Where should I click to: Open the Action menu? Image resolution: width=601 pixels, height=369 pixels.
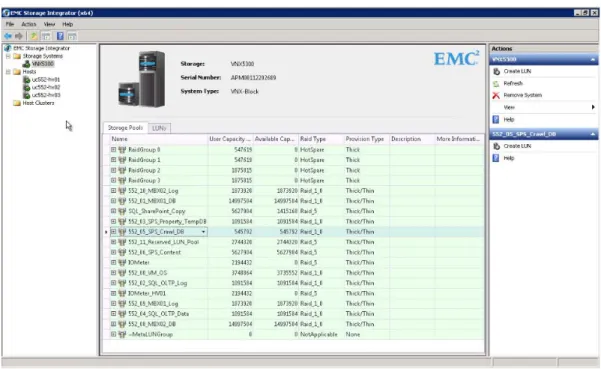coord(29,24)
